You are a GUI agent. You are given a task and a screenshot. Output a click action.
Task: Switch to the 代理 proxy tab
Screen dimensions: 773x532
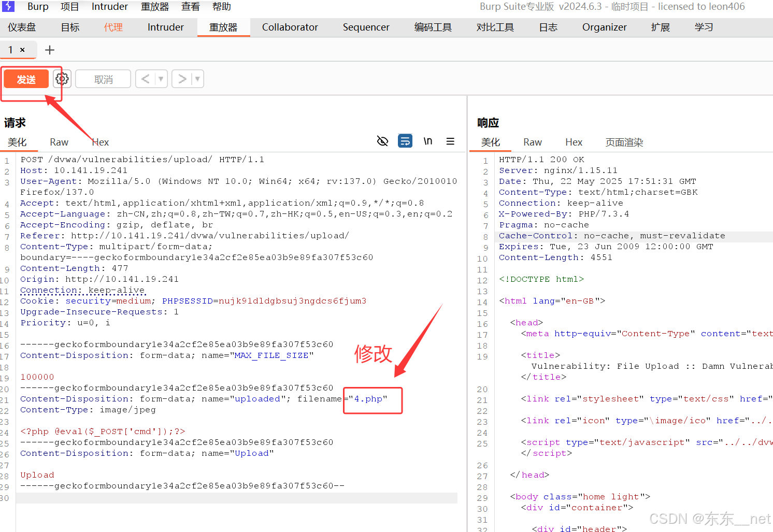tap(113, 27)
